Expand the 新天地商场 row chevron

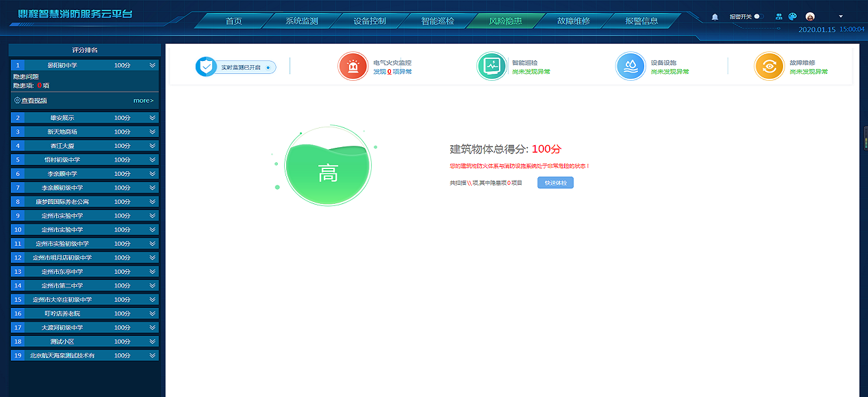[x=153, y=131]
